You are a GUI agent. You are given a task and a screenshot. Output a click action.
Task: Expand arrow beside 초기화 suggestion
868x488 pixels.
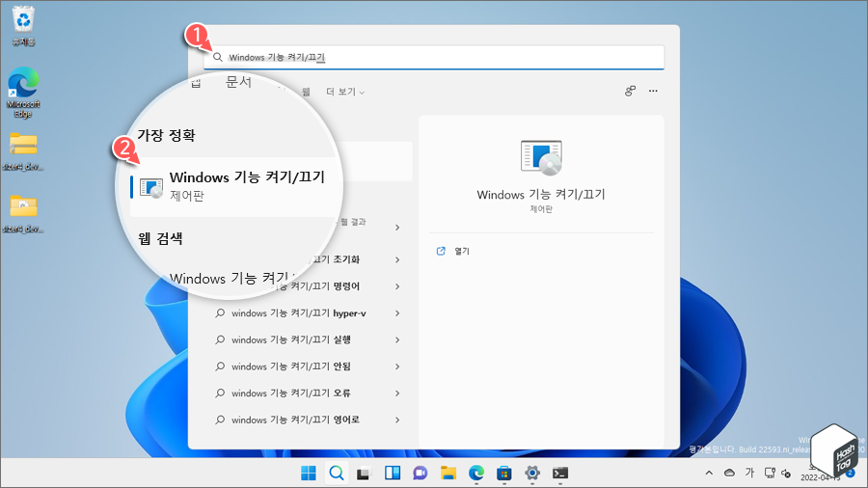tap(397, 259)
